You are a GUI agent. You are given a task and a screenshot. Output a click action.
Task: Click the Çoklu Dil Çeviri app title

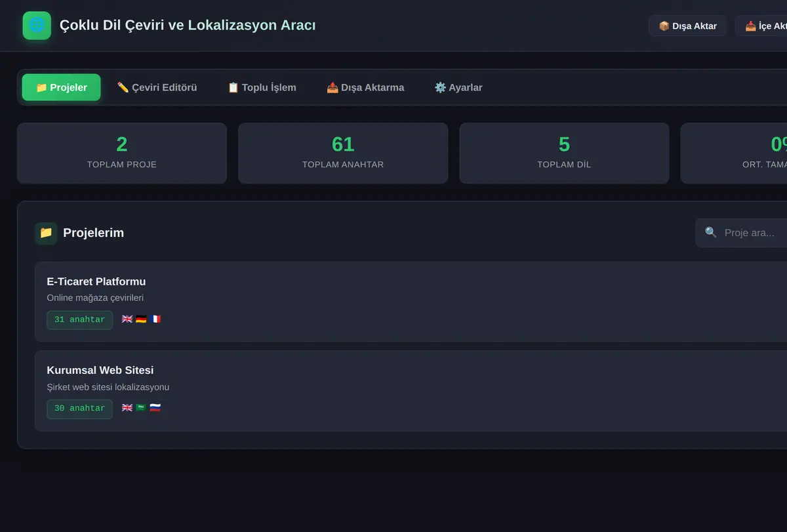[188, 26]
